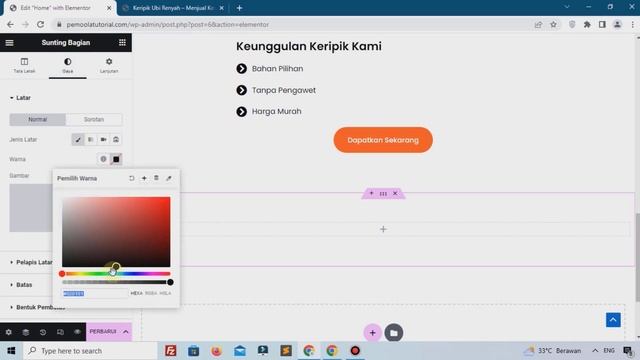This screenshot has width=640, height=360.
Task: Bookmark this page with star icon
Action: point(553,24)
